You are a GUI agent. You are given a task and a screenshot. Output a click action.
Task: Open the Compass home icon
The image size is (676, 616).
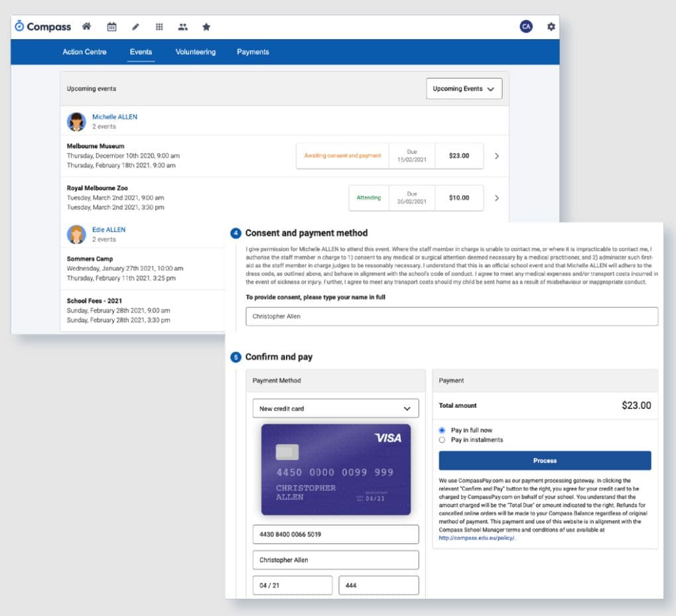(x=87, y=27)
